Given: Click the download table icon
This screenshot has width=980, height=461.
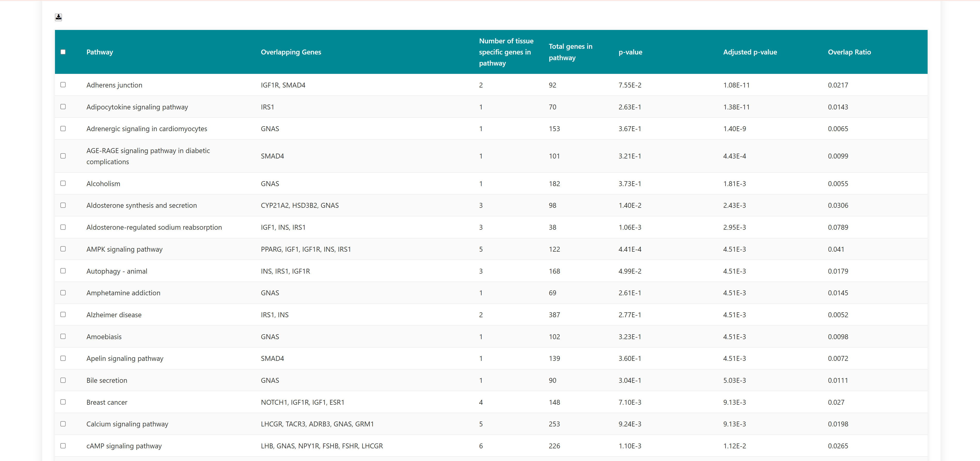Looking at the screenshot, I should click(x=58, y=17).
